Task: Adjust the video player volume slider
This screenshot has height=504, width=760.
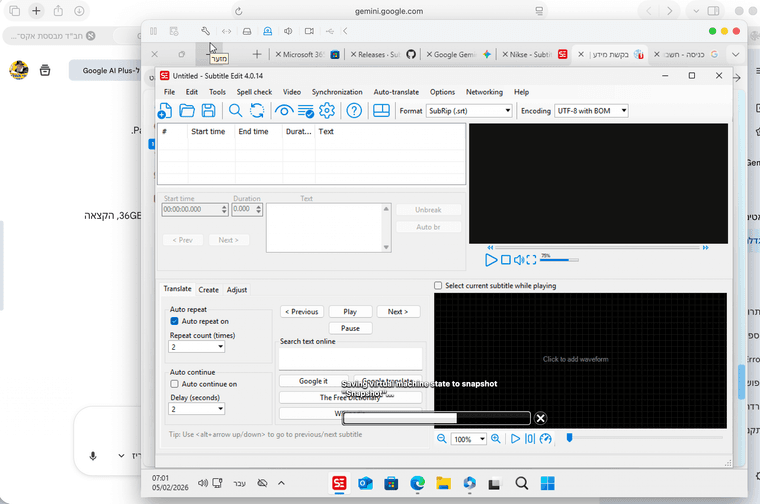Action: point(558,259)
